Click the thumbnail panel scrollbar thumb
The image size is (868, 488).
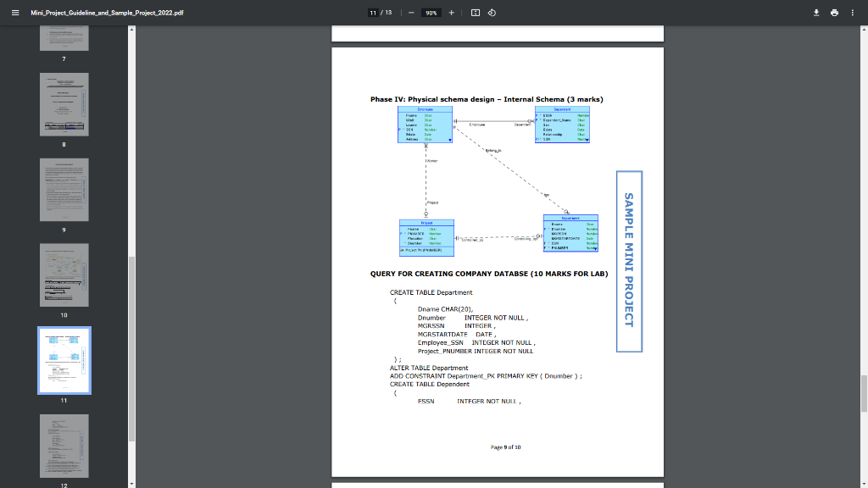(x=131, y=348)
